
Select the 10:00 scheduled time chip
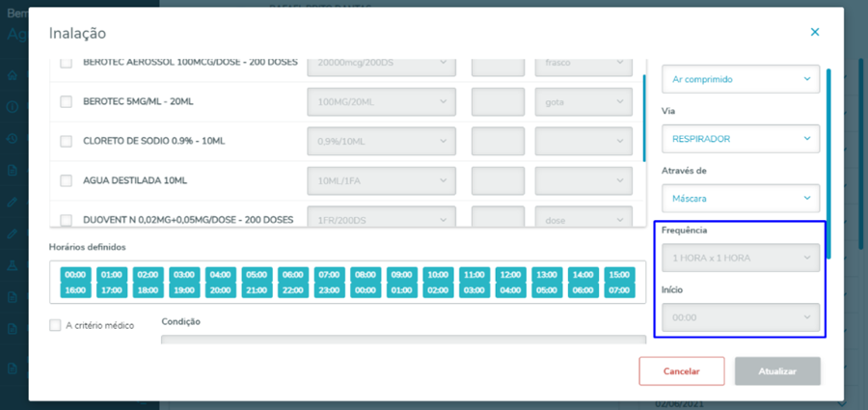tap(438, 275)
